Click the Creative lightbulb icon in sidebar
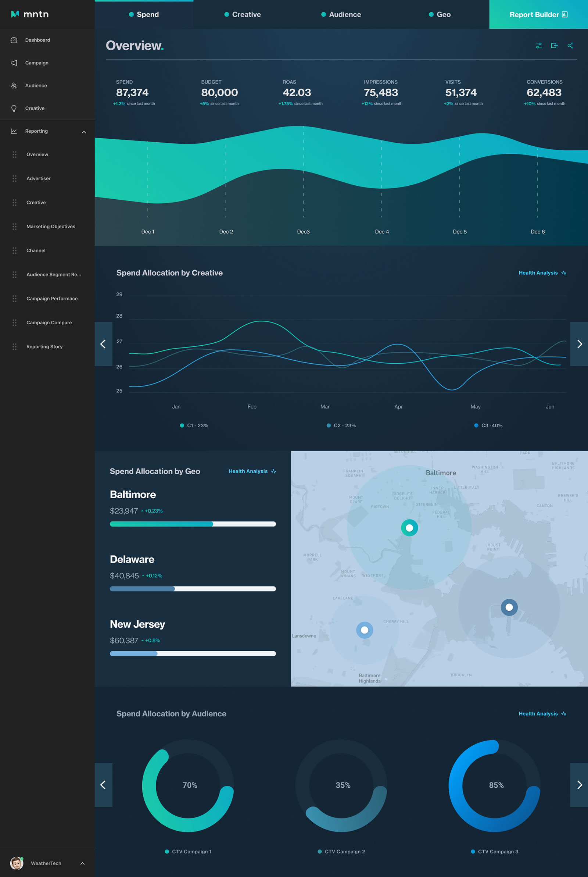The height and width of the screenshot is (877, 588). tap(14, 108)
